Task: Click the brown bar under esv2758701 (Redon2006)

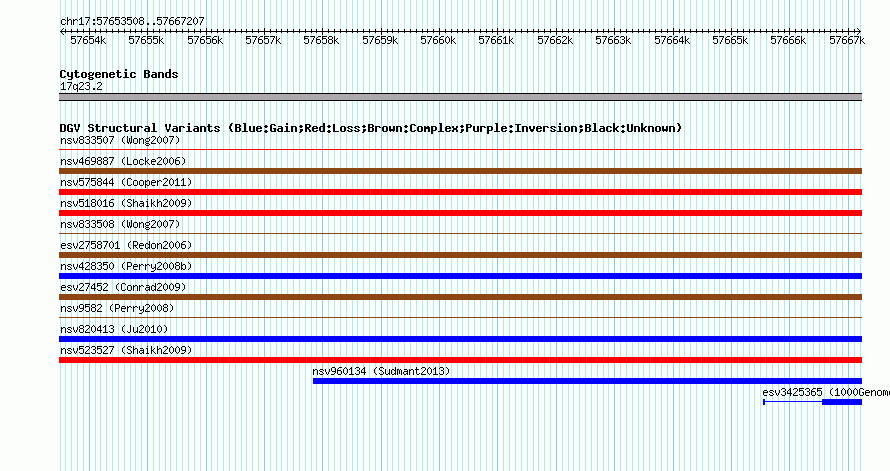Action: [460, 255]
